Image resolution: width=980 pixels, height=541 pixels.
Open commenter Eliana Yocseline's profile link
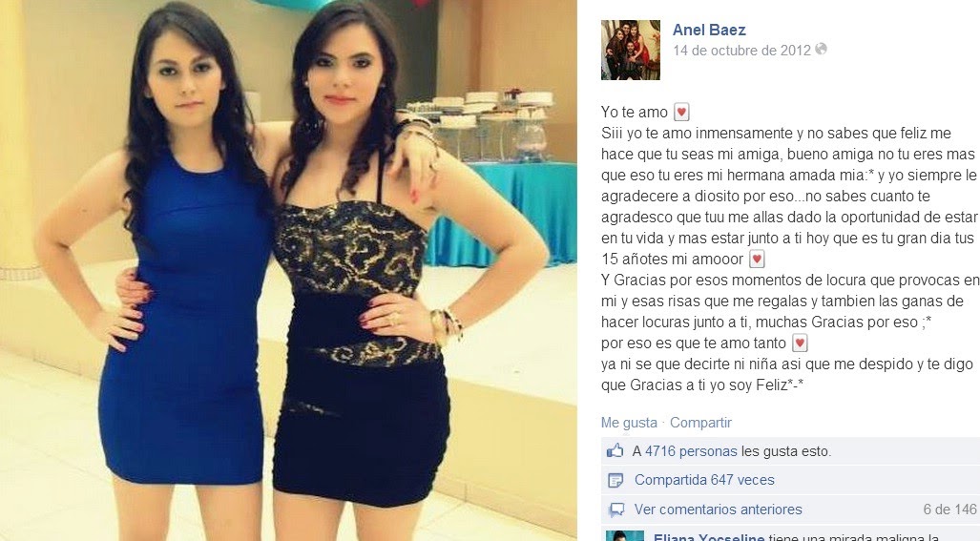click(x=709, y=536)
